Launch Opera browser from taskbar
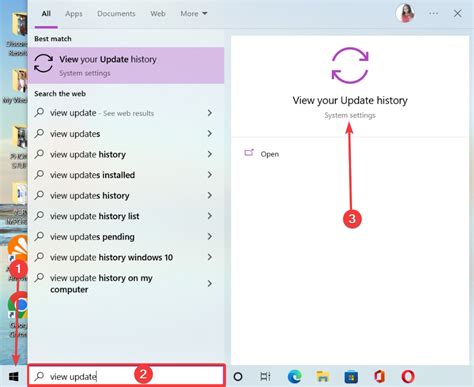The width and height of the screenshot is (474, 387). click(408, 377)
